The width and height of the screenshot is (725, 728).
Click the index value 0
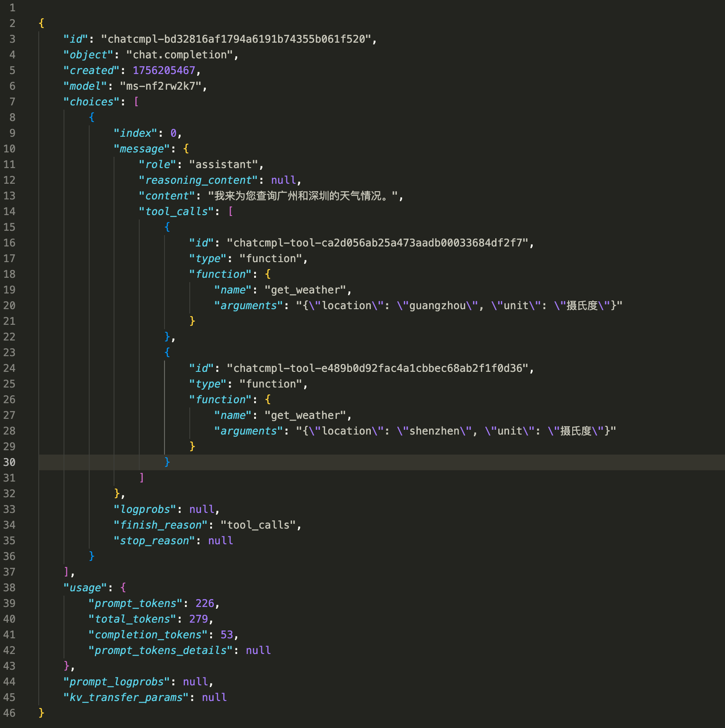pos(173,133)
